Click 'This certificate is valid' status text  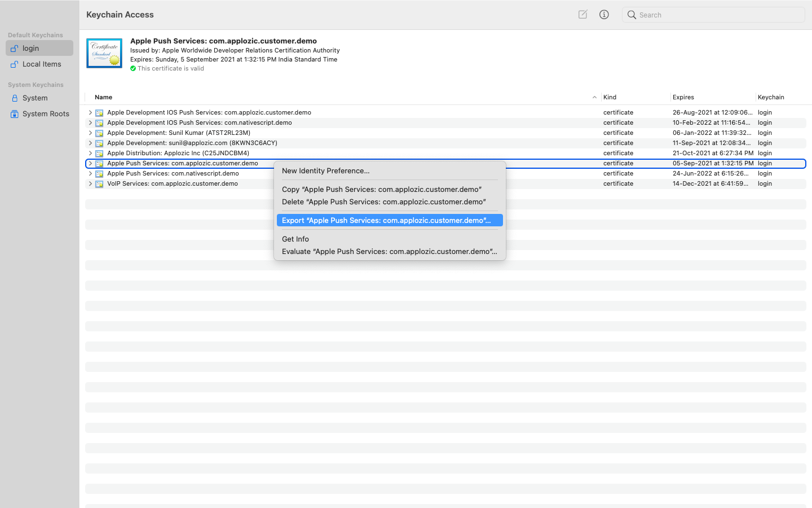point(171,68)
